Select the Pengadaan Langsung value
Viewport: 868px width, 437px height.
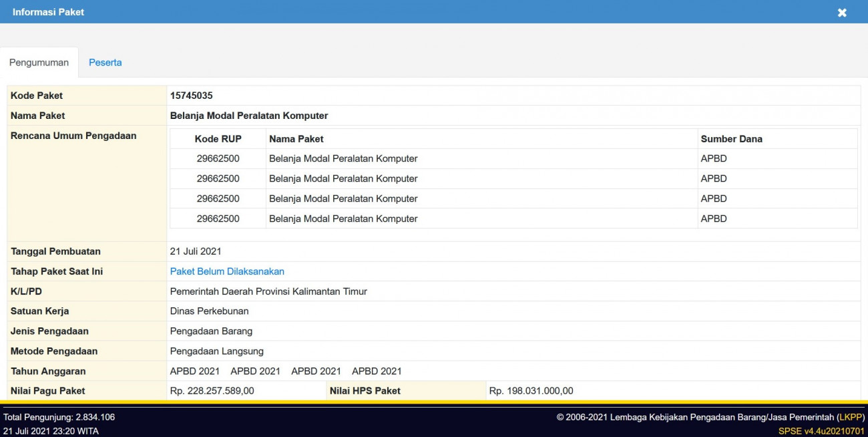coord(216,351)
